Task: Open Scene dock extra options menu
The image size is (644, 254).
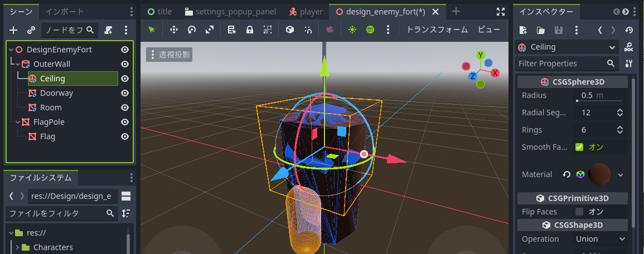Action: click(126, 30)
